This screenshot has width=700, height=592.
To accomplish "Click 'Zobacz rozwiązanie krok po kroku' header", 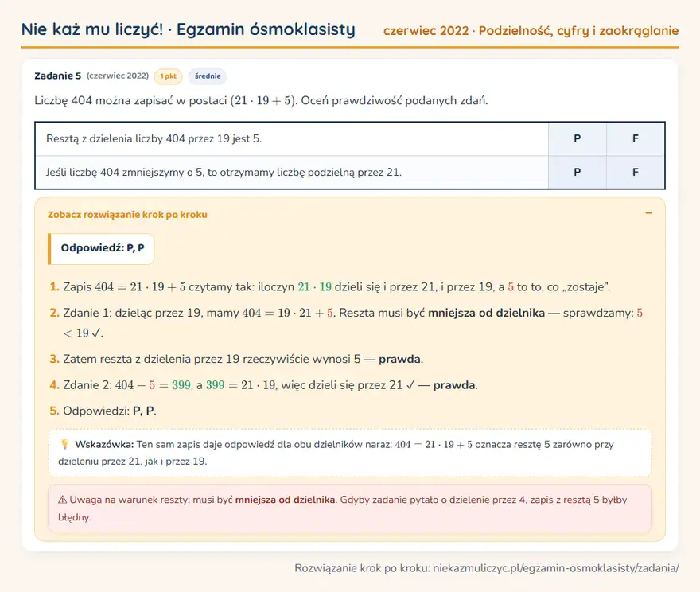I will [127, 215].
